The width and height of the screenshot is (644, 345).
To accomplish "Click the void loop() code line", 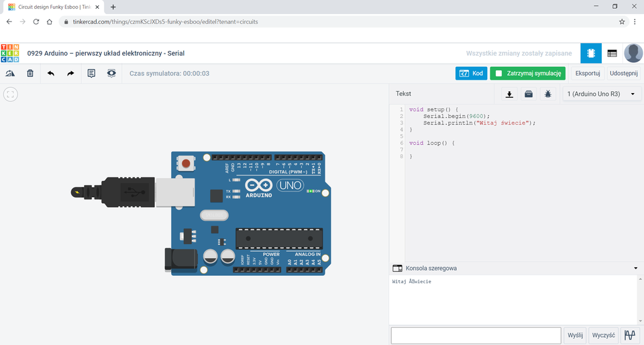I will 431,143.
